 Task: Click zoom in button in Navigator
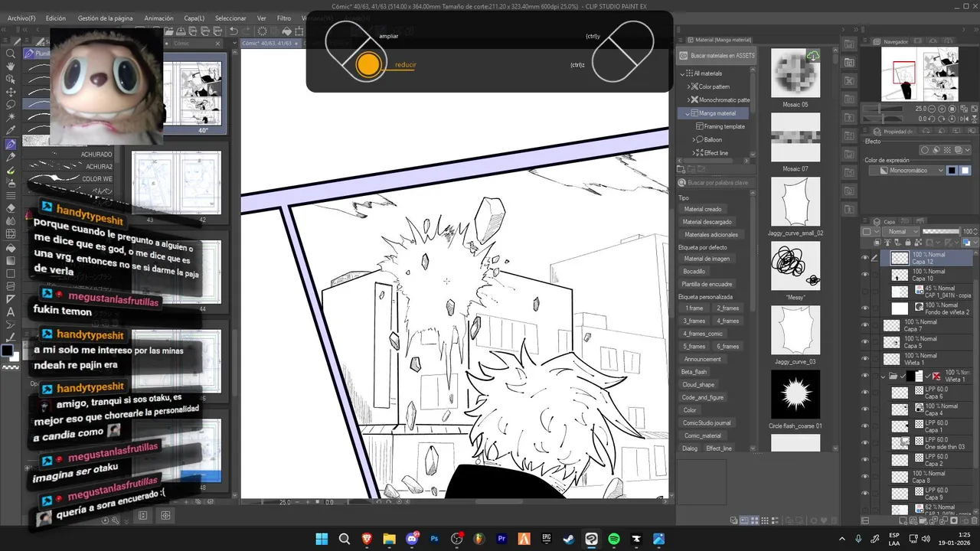943,109
